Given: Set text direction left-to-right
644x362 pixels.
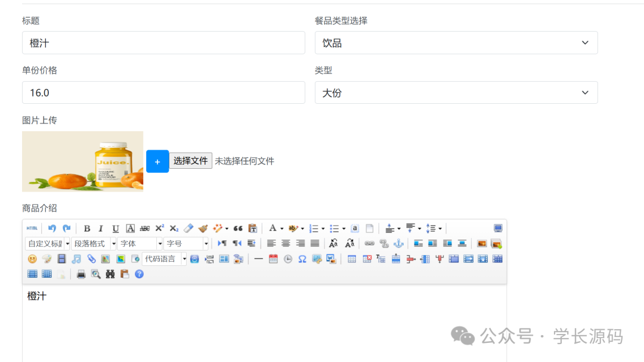Looking at the screenshot, I should coord(222,244).
